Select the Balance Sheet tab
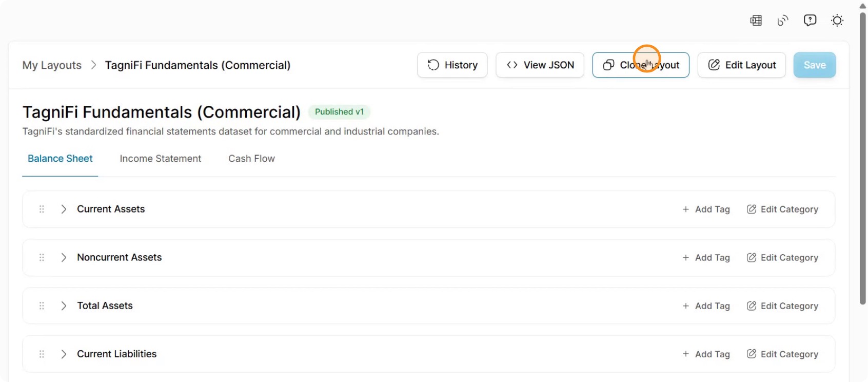This screenshot has height=382, width=868. tap(60, 159)
